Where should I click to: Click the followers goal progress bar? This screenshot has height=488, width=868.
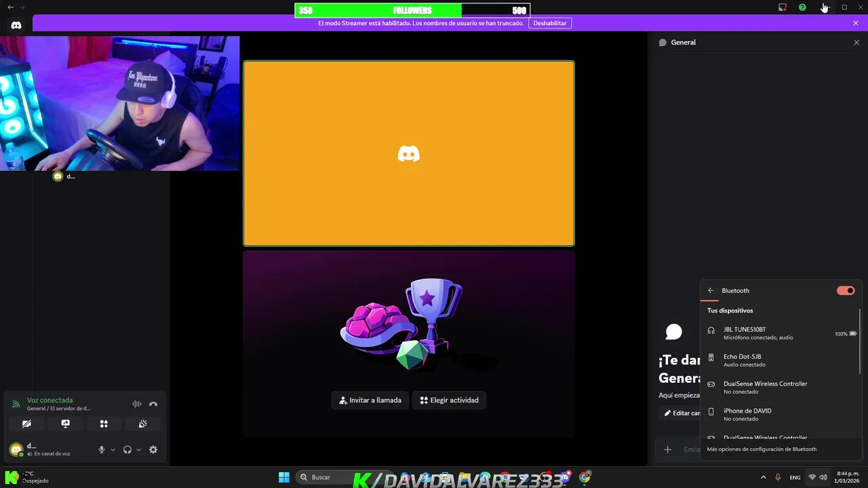[x=412, y=10]
